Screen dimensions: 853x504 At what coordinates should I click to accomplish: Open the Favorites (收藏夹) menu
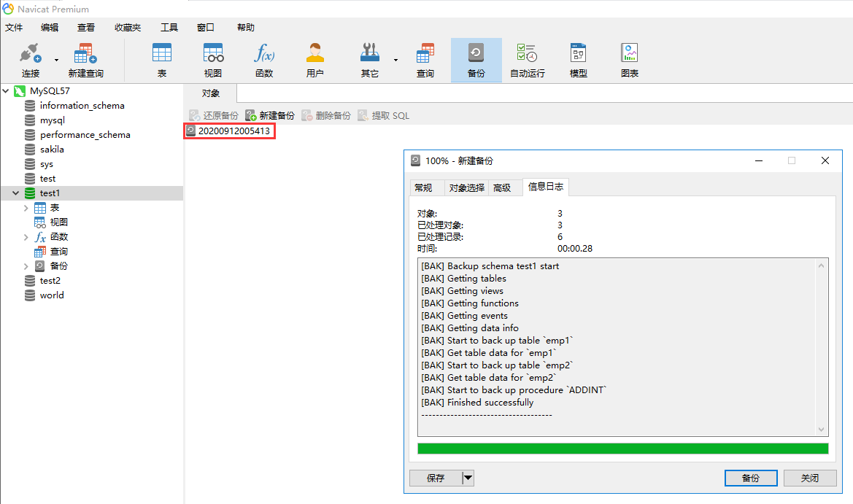tap(127, 27)
